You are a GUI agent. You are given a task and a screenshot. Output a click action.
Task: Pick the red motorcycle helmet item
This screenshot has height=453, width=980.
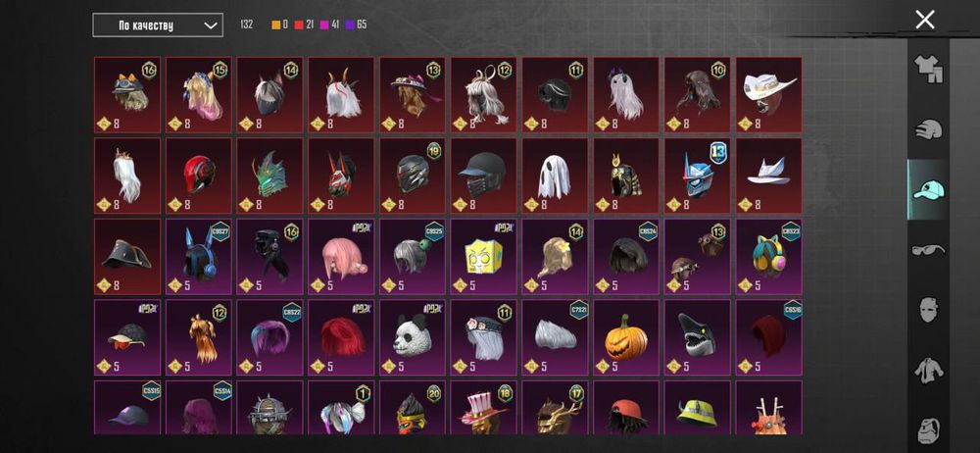(199, 176)
